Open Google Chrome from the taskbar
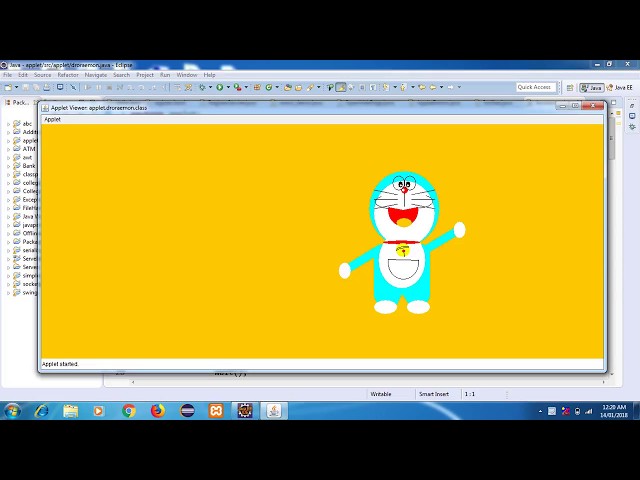Screen dimensions: 640x480 tap(129, 411)
